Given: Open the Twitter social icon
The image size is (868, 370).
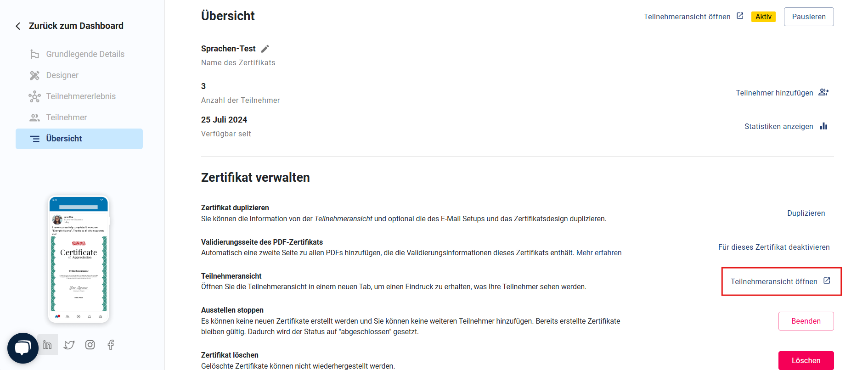Looking at the screenshot, I should (69, 345).
